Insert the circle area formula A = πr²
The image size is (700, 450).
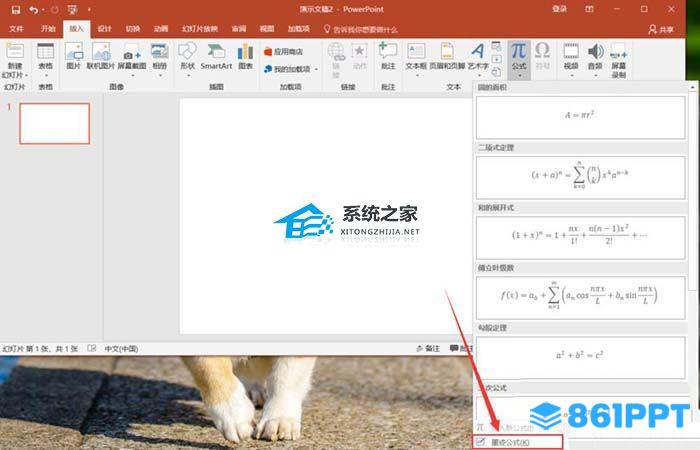(x=580, y=118)
